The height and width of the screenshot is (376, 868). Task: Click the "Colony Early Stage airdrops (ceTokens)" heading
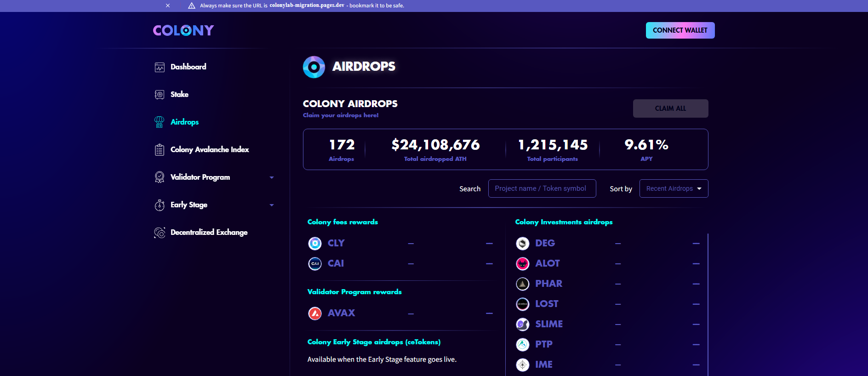pos(374,342)
